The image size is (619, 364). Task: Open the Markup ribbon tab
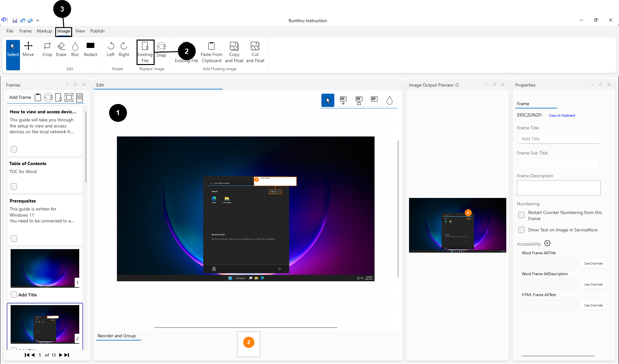[x=44, y=31]
